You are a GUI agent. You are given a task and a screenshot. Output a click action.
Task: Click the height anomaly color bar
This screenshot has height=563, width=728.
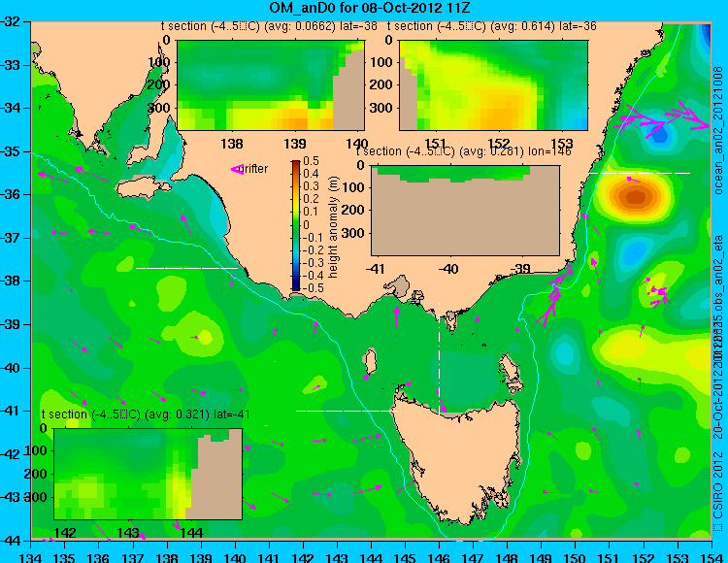[x=296, y=225]
